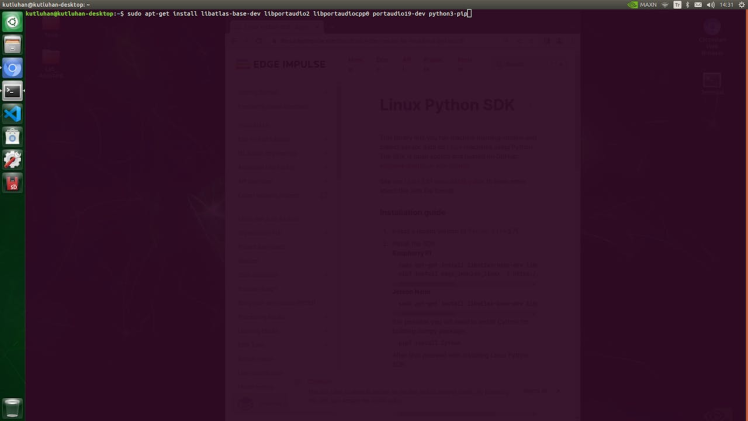Open the mail messaging indicator
Screen dimensions: 748x421
click(698, 5)
